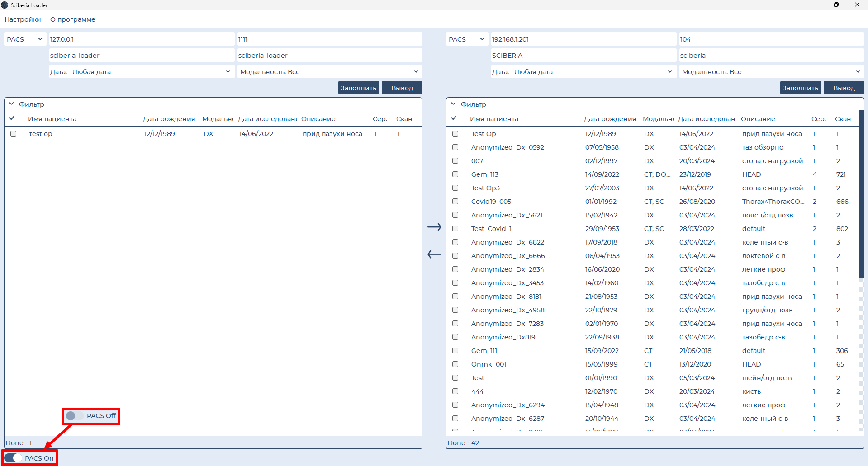Click the 192.168.1.201 address field
This screenshot has height=466, width=868.
[583, 39]
